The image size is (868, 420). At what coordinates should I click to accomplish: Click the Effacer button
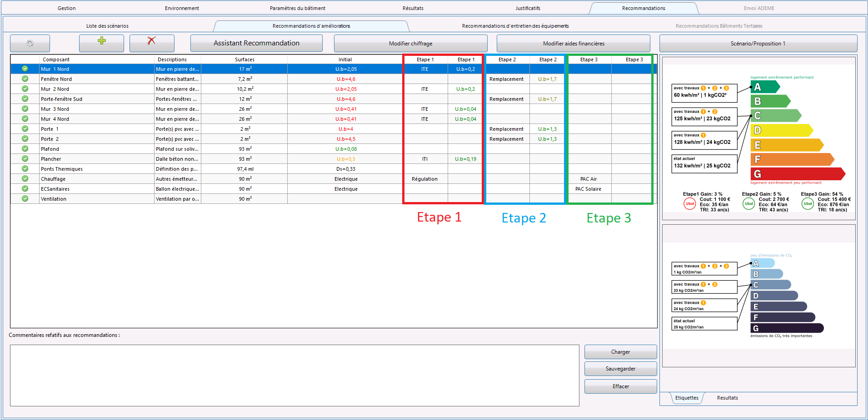pyautogui.click(x=620, y=386)
